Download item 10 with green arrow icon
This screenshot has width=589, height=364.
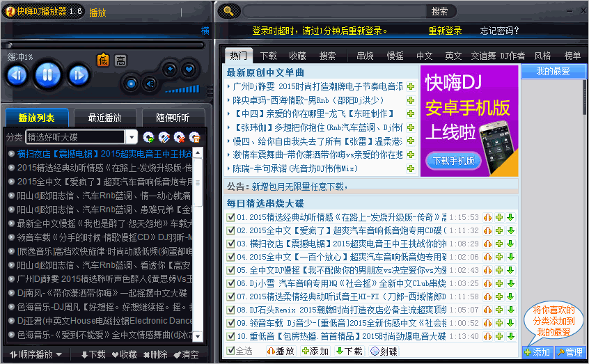tap(510, 336)
